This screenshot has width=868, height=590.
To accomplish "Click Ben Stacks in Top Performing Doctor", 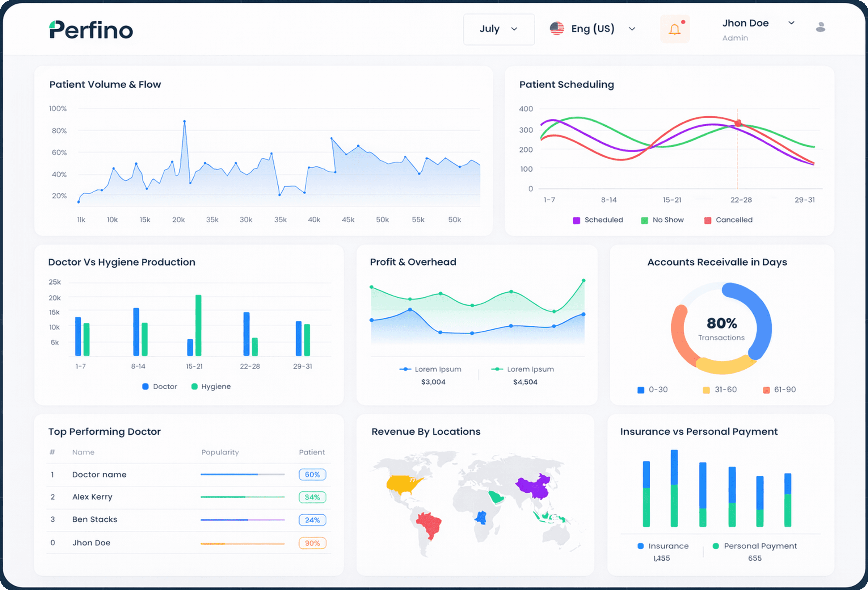I will coord(95,519).
